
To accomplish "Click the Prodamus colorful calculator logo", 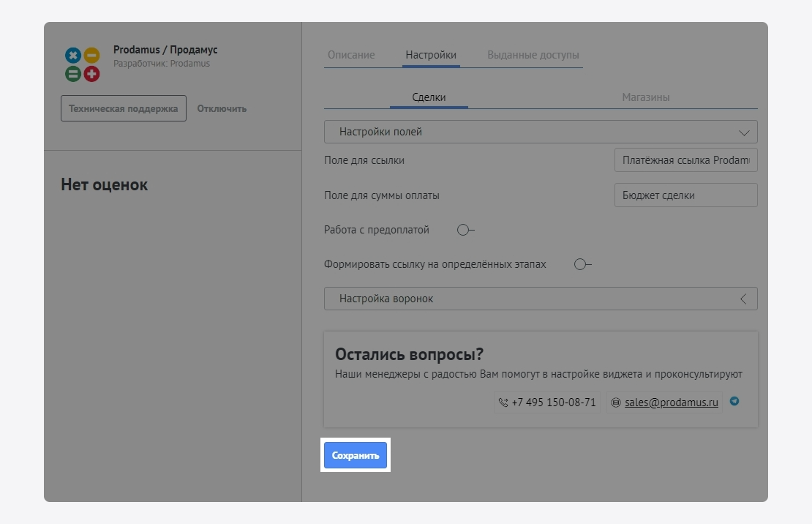I will 82,64.
